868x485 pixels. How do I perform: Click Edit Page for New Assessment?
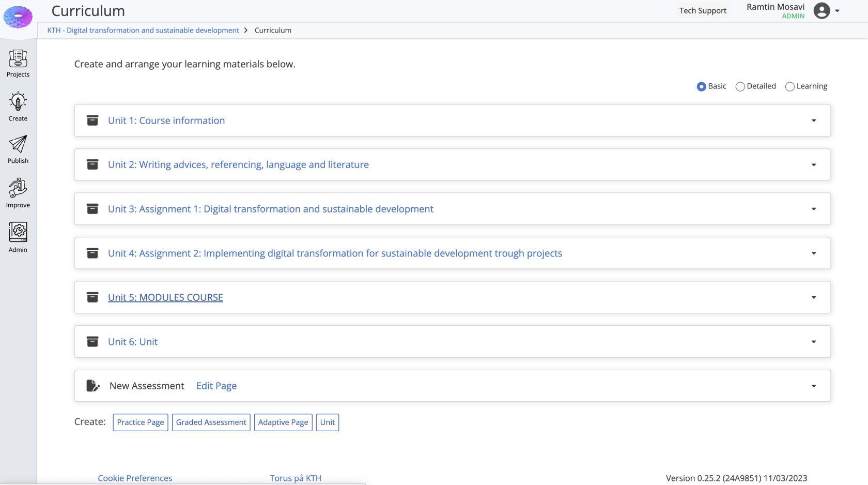coord(216,386)
